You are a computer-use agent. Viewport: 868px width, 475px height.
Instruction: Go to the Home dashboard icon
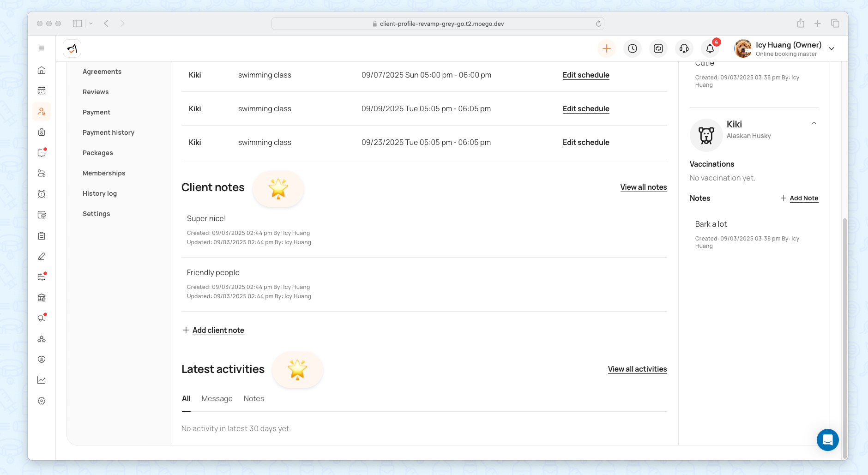point(42,70)
